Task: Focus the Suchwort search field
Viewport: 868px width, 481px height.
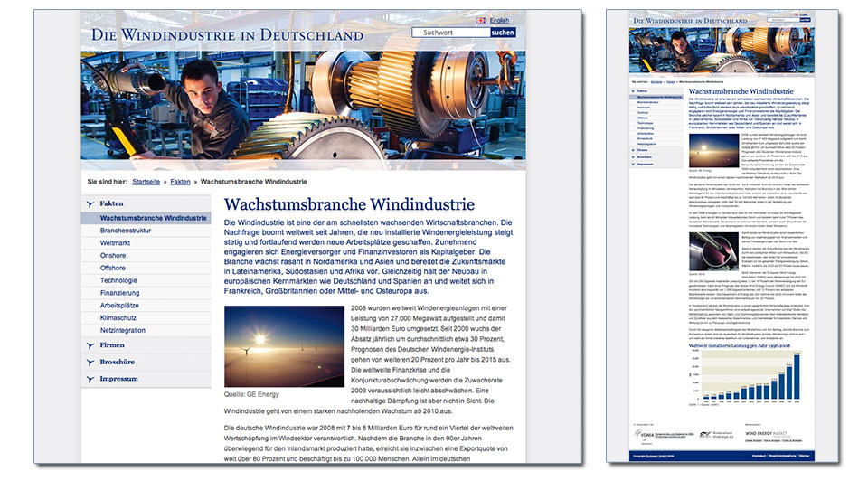Action: point(450,33)
